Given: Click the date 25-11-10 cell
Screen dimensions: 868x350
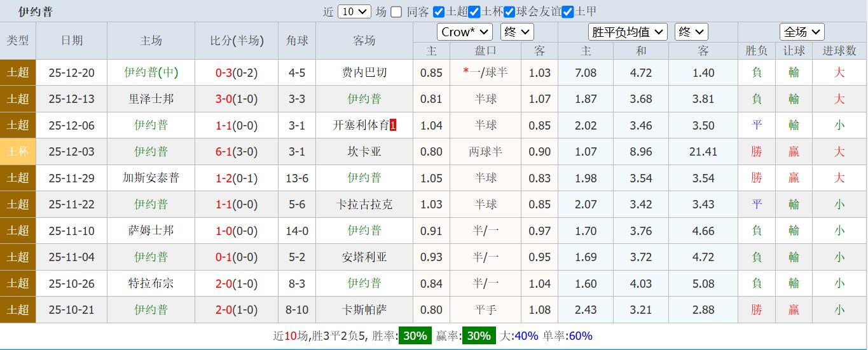Looking at the screenshot, I should tap(72, 231).
